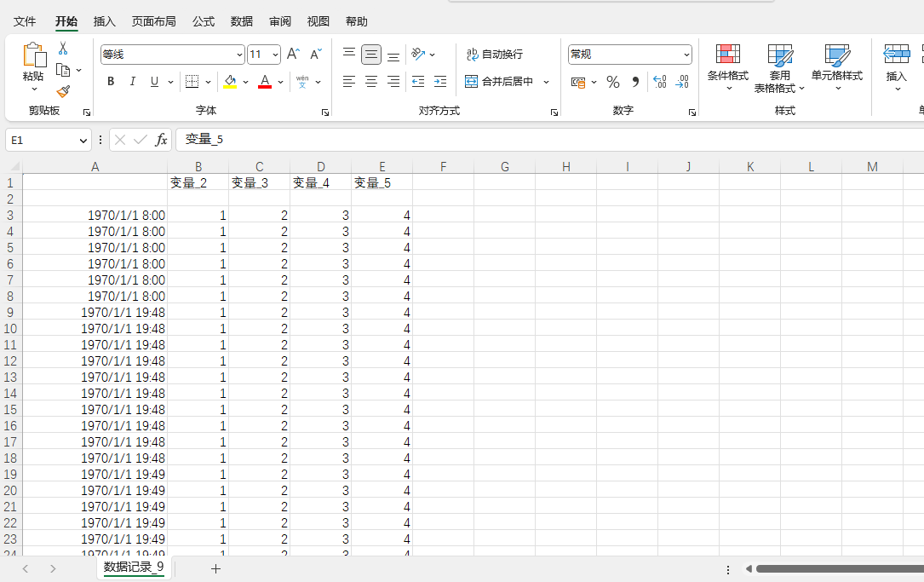Click the phonetic guide (wén) icon
924x582 pixels.
(x=302, y=81)
